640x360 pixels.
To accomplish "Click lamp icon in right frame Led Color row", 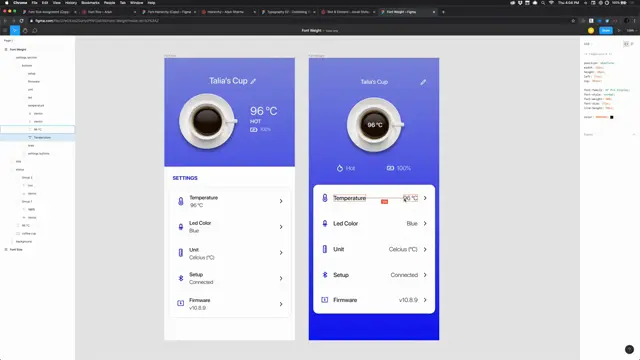I will point(324,224).
